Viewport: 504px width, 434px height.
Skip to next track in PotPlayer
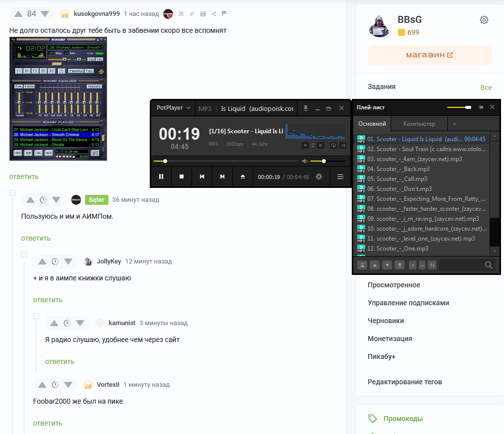click(x=222, y=176)
